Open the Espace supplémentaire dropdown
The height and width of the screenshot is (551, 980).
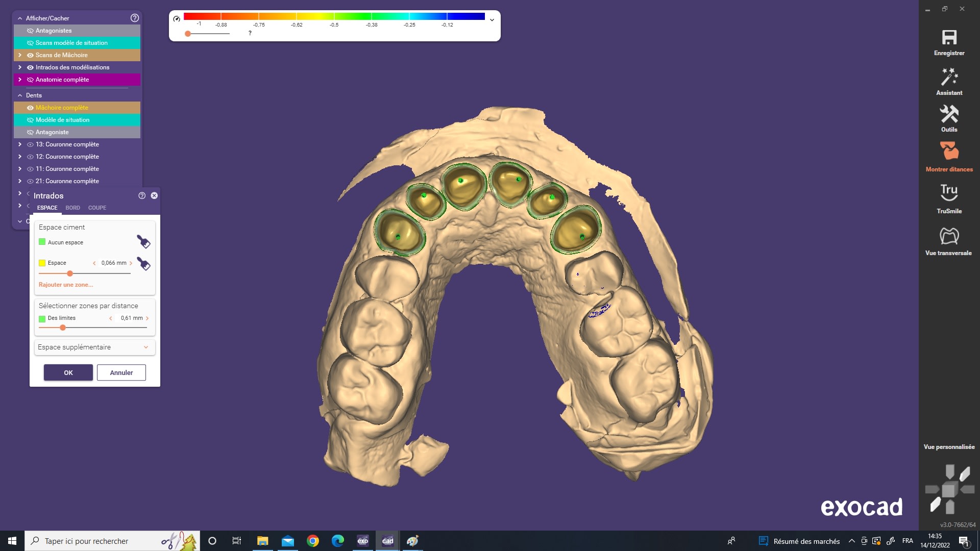tap(94, 347)
